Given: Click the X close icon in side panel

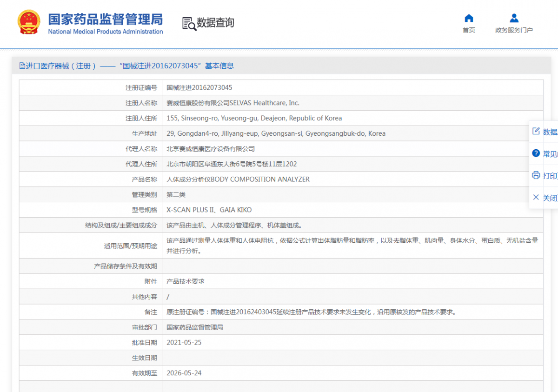Looking at the screenshot, I should click(536, 198).
